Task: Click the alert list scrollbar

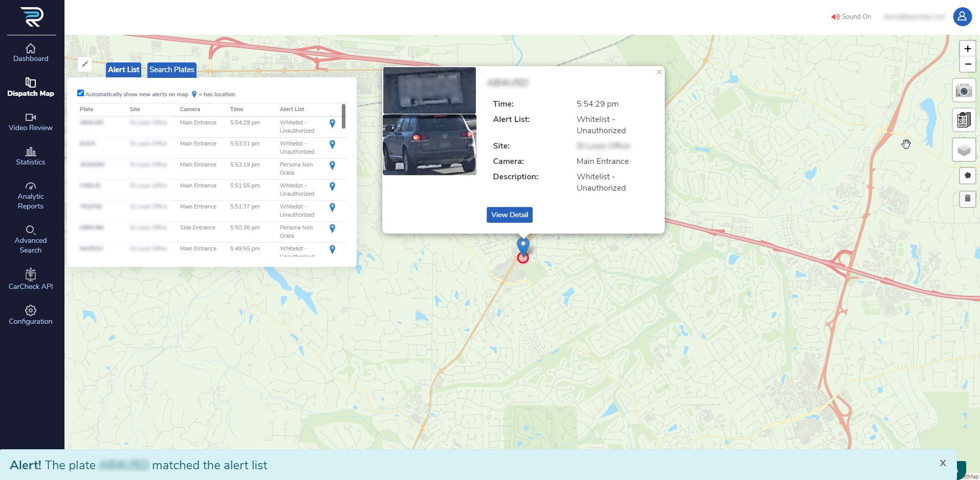Action: click(343, 116)
